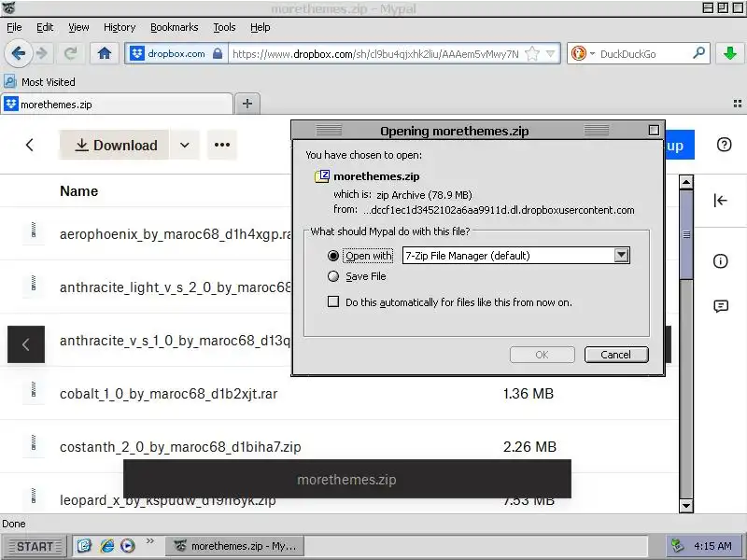Collapse the sidebar with the arrow-bar icon

click(x=720, y=201)
